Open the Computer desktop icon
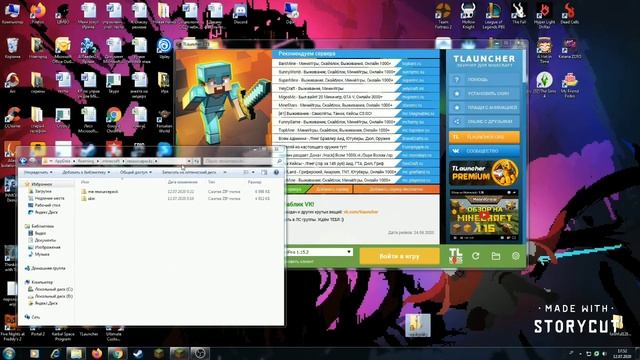Screen dimensions: 640x360 12,13
